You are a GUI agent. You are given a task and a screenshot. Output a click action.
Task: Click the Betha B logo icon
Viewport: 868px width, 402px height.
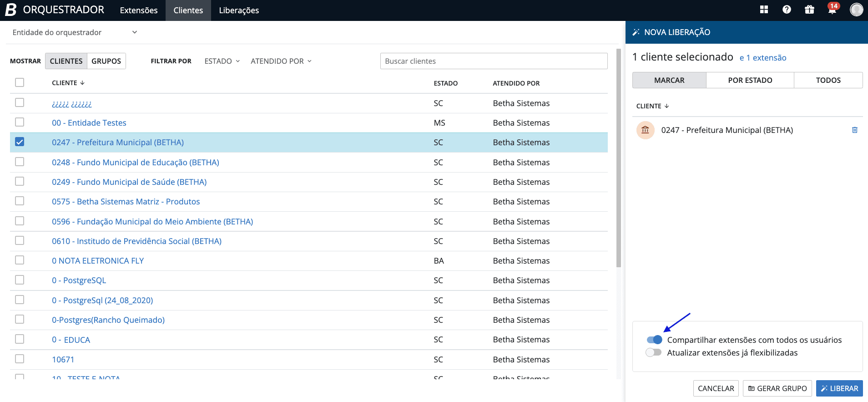(10, 10)
